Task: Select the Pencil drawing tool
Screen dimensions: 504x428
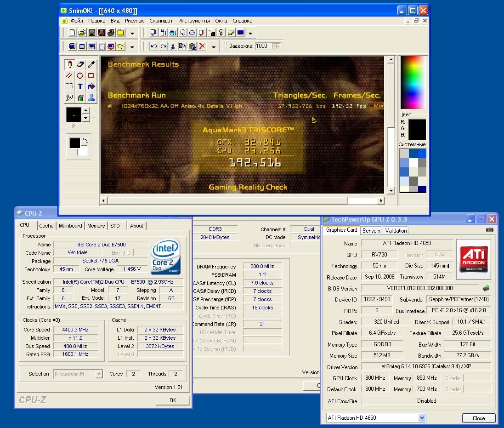Action: pos(69,65)
